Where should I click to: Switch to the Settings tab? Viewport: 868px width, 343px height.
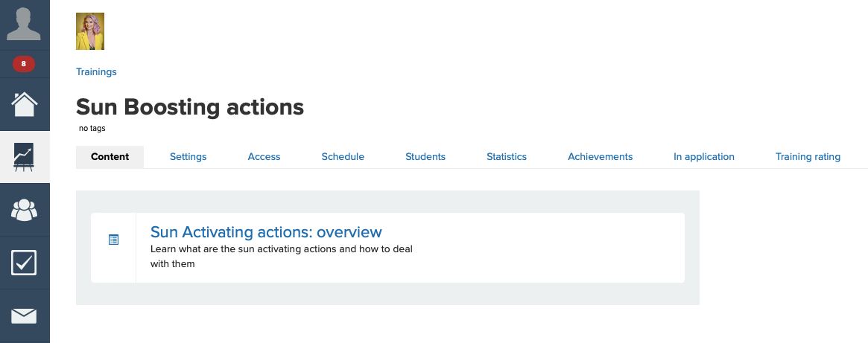point(188,157)
